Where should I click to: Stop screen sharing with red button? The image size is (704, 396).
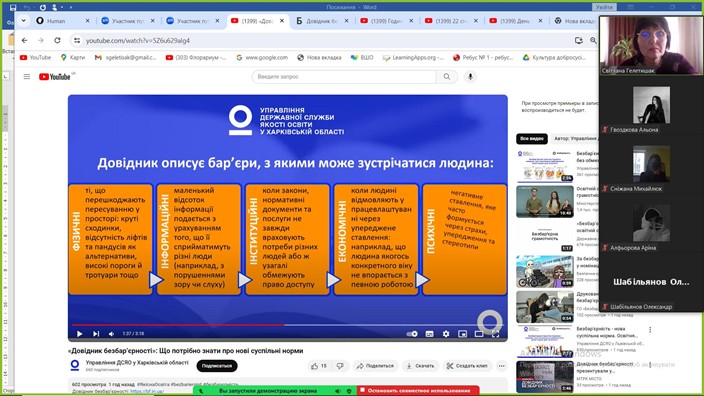tap(418, 391)
